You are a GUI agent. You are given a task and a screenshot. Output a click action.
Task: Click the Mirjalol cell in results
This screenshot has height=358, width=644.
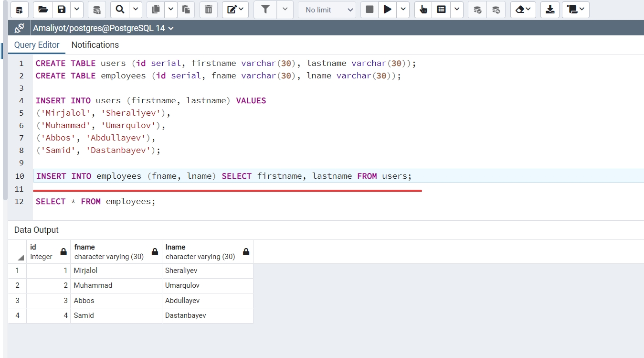click(85, 271)
